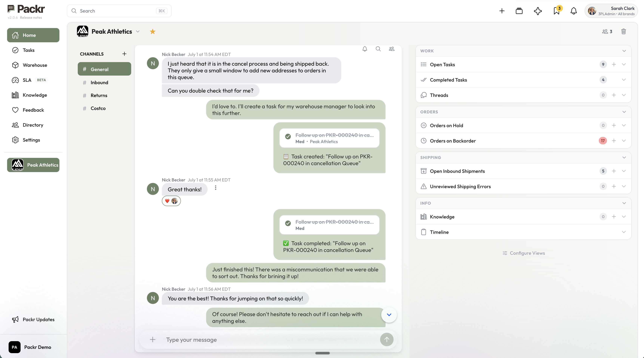Open Sarah Clark profile menu
Screen dimensions: 644x358
point(611,11)
